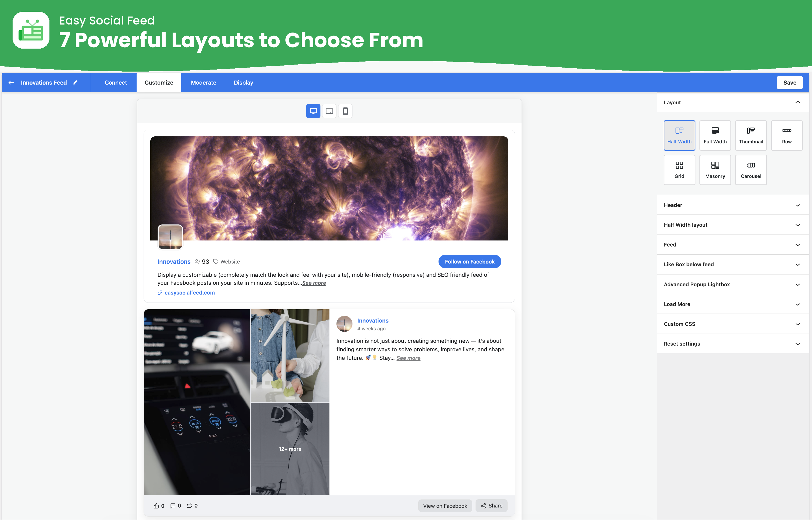Viewport: 812px width, 520px height.
Task: Click the comments bubble icon
Action: point(173,505)
